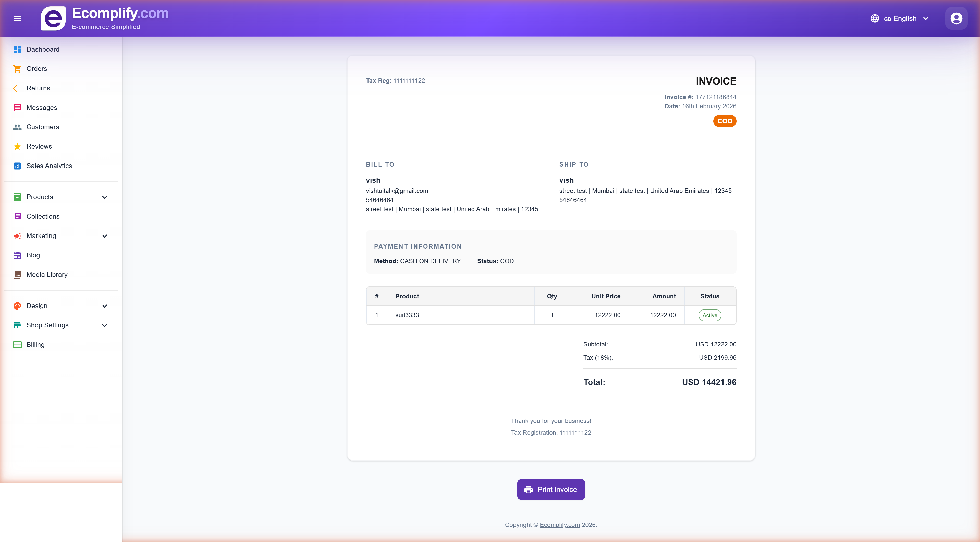Click the Print Invoice button

pyautogui.click(x=551, y=489)
